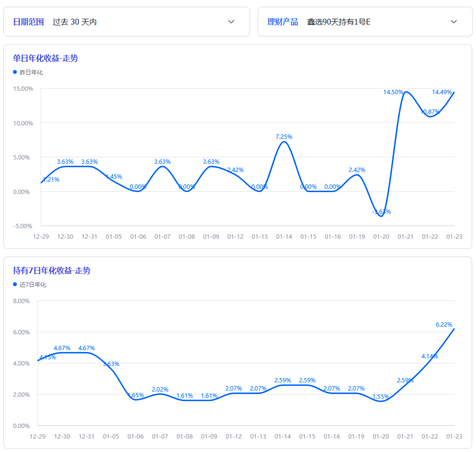Click the 6.22% final data point
Image resolution: width=476 pixels, height=452 pixels.
pyautogui.click(x=454, y=329)
